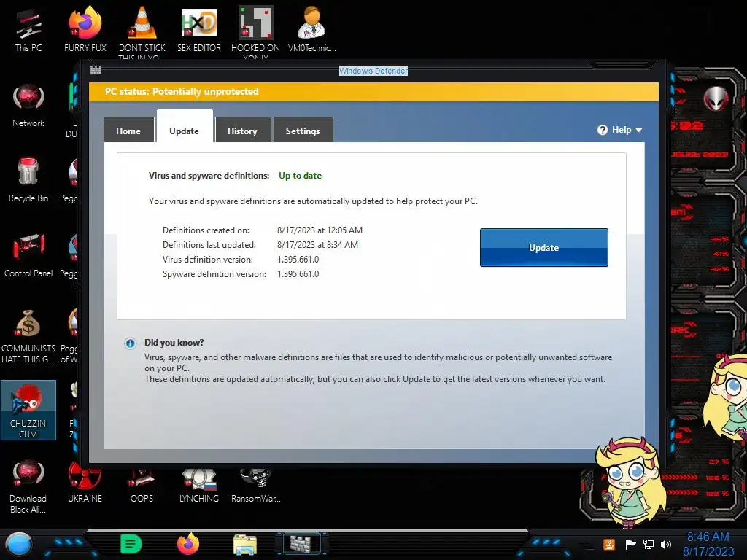Open the RansomWar... skull desktop icon

pos(256,486)
